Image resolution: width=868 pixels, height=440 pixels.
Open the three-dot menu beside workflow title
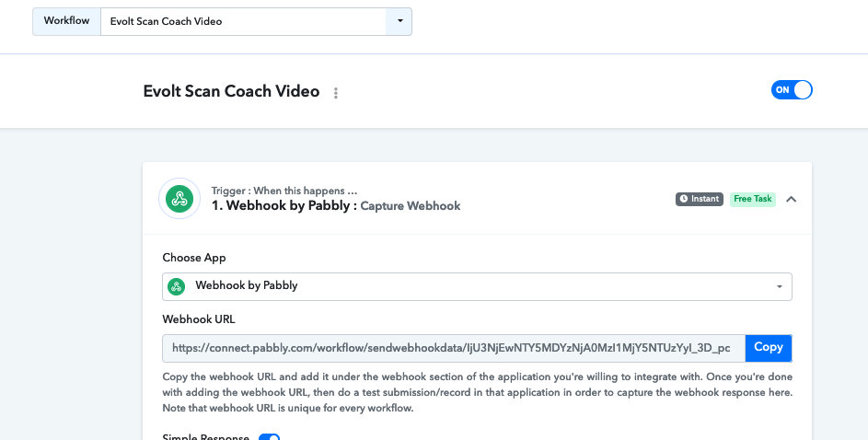click(335, 93)
